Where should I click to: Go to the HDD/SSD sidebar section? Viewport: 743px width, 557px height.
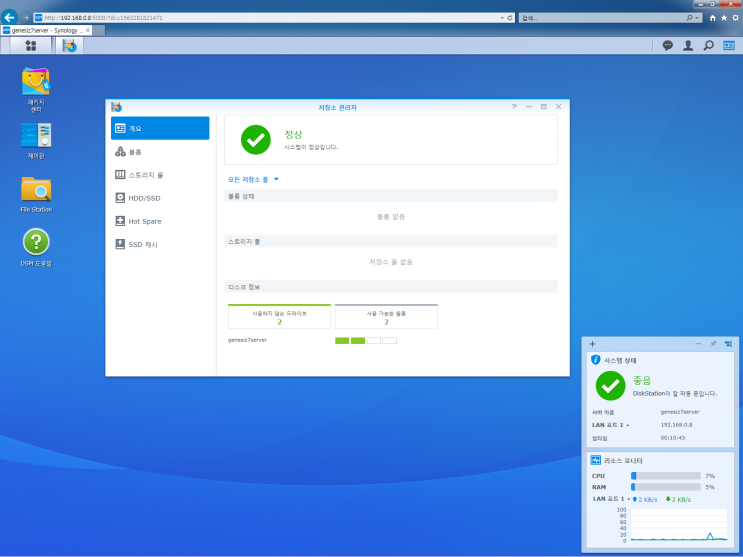pos(160,198)
